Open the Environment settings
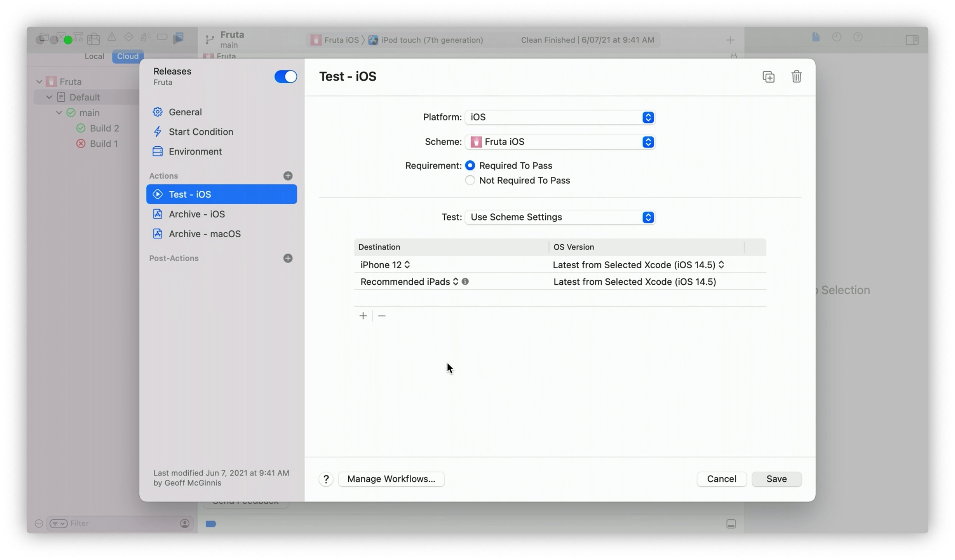955x560 pixels. click(x=195, y=151)
